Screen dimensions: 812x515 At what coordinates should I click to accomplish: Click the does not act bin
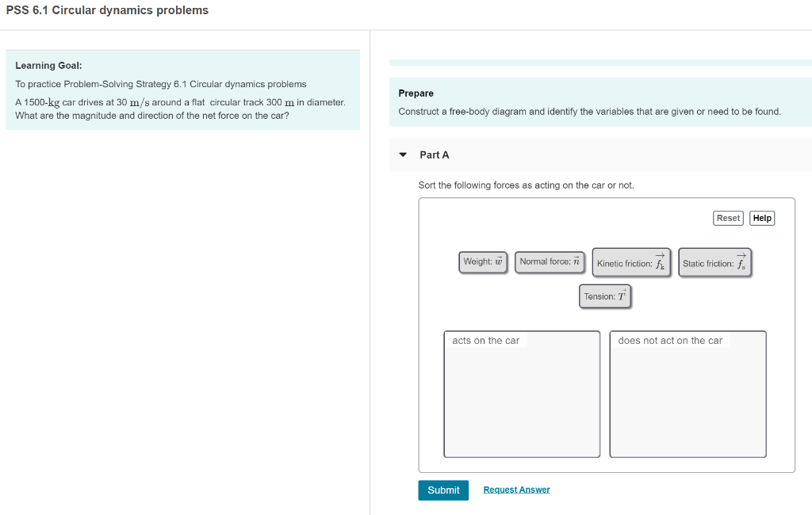(687, 394)
